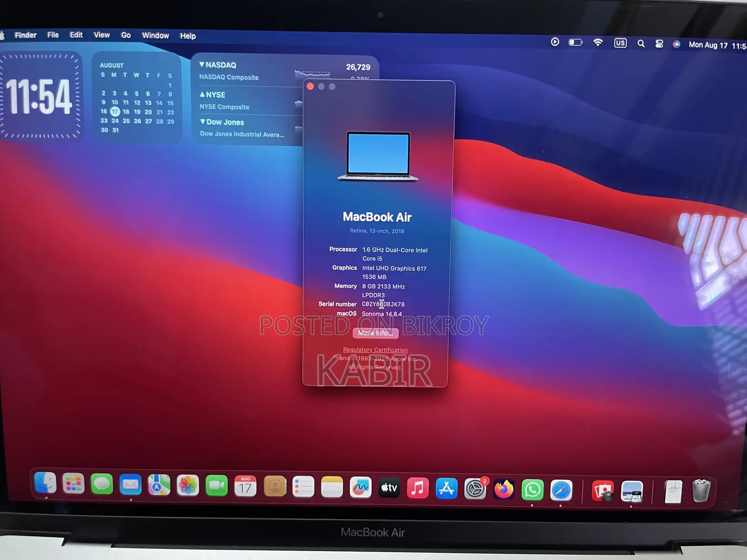The image size is (747, 560).
Task: Click the MacBook Air title in About window
Action: click(x=377, y=217)
